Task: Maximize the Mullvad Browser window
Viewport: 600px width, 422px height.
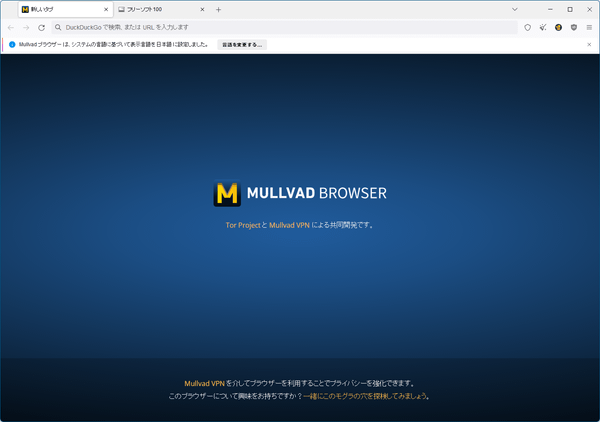Action: click(570, 10)
